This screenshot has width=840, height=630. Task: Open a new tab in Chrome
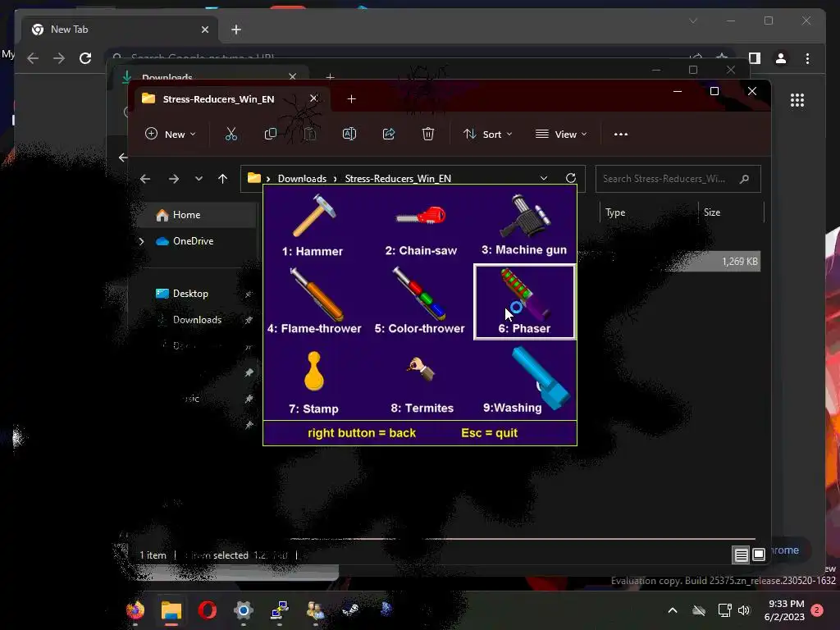point(236,30)
